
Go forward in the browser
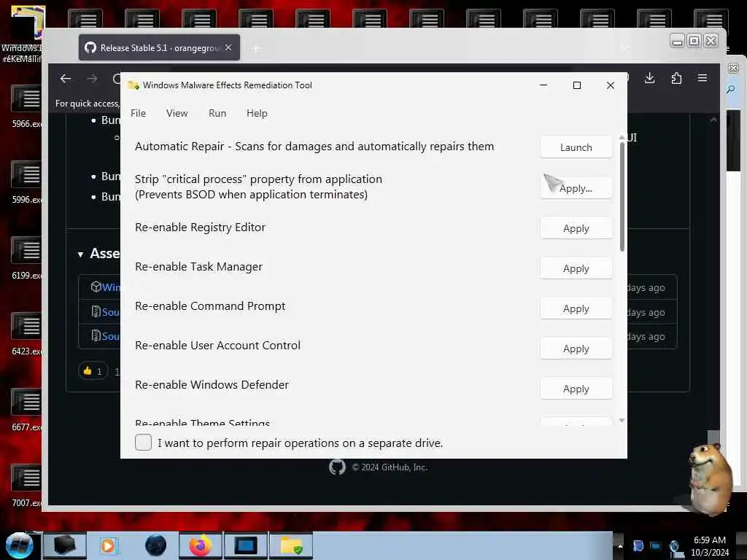92,79
